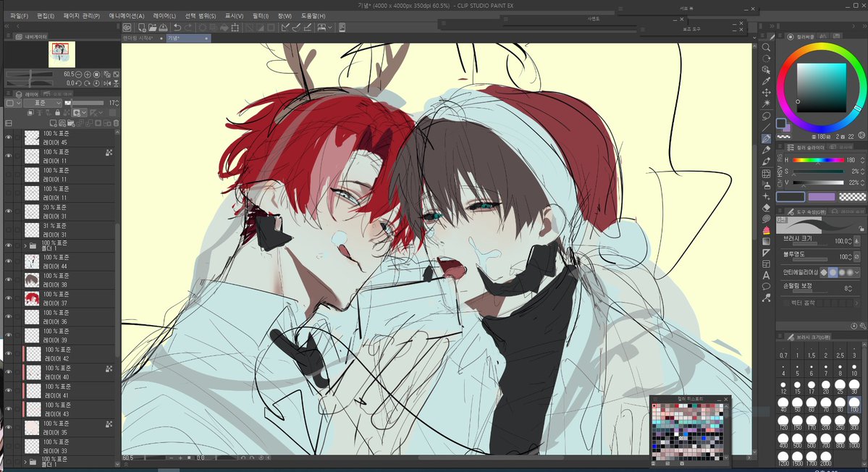Select brush size preset 0.7
The image size is (868, 472).
[x=783, y=352]
